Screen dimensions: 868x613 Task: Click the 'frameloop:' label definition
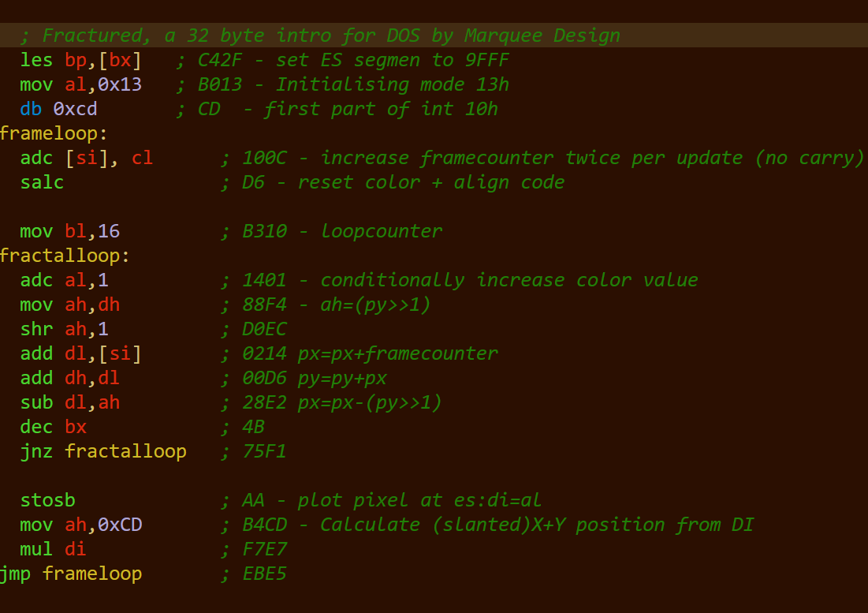[x=54, y=133]
